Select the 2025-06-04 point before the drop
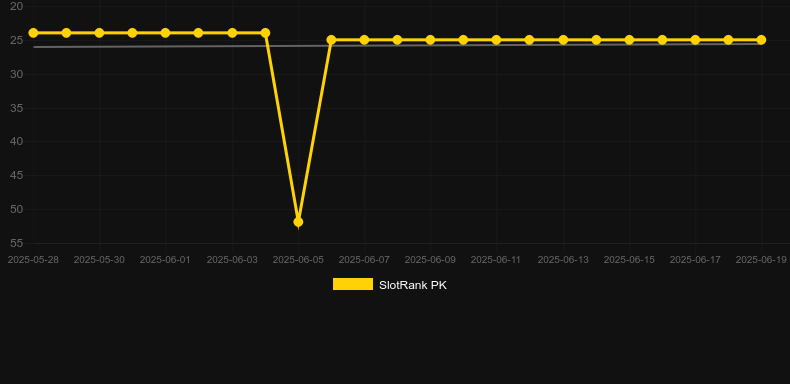 tap(266, 33)
